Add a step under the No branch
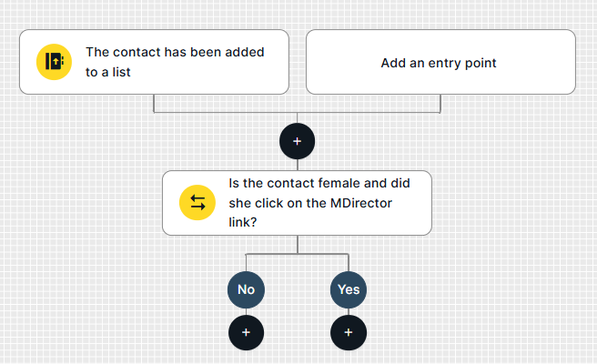 pos(246,333)
